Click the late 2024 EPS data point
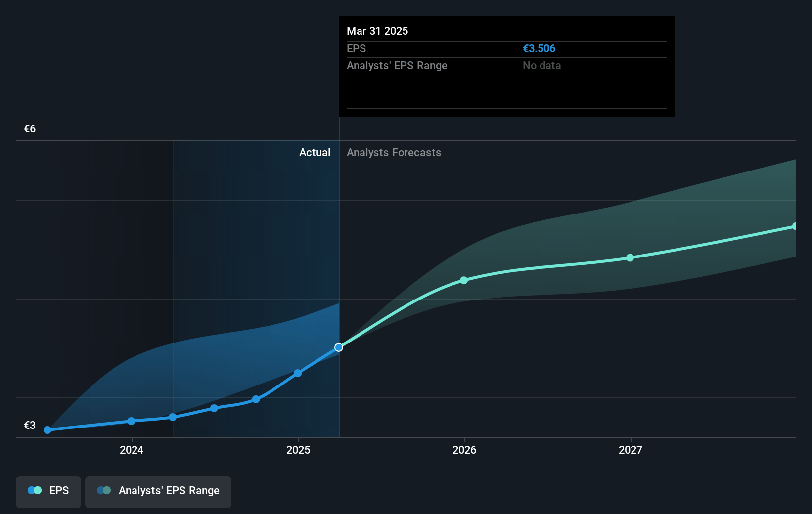Viewport: 812px width, 514px height. coord(256,399)
